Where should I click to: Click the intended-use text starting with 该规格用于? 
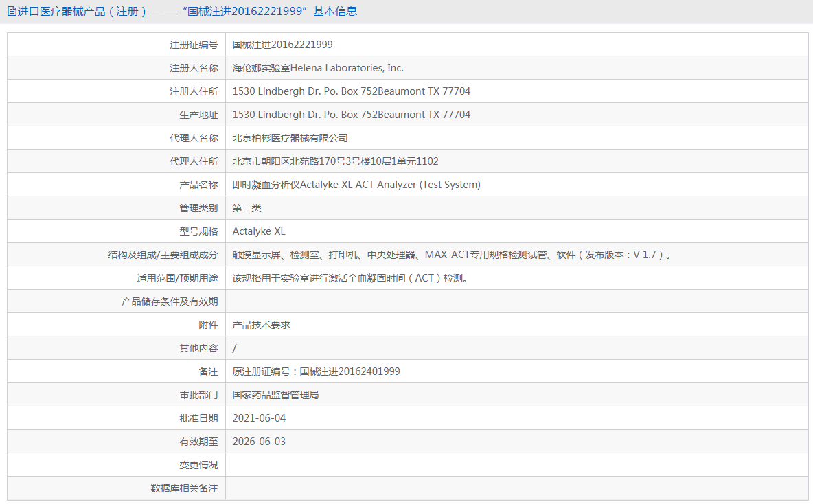pos(350,279)
